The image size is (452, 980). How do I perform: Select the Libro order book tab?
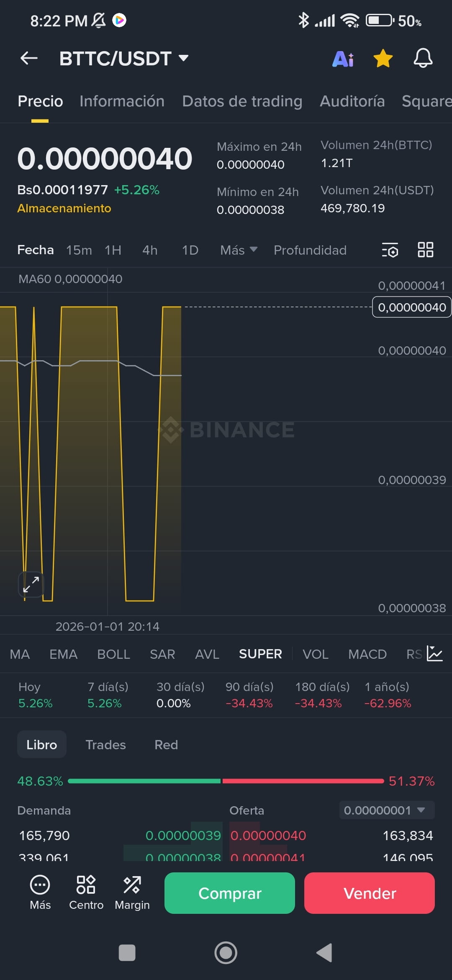(42, 744)
